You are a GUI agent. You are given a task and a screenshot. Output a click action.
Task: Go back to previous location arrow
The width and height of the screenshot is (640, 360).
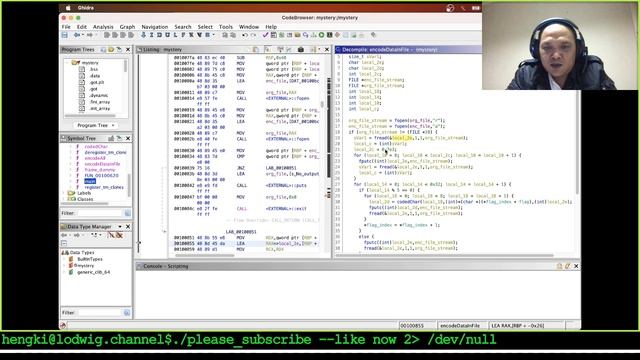pyautogui.click(x=77, y=36)
